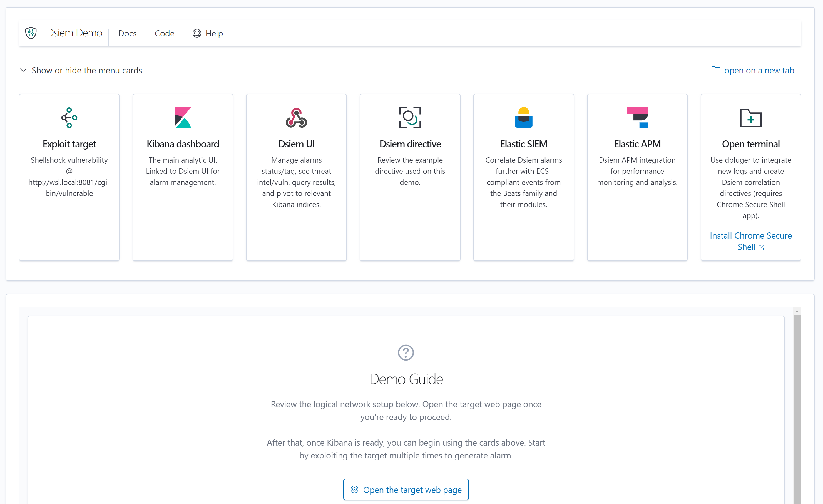Click the Elastic SIEM logo icon
Viewport: 823px width, 504px height.
tap(523, 118)
